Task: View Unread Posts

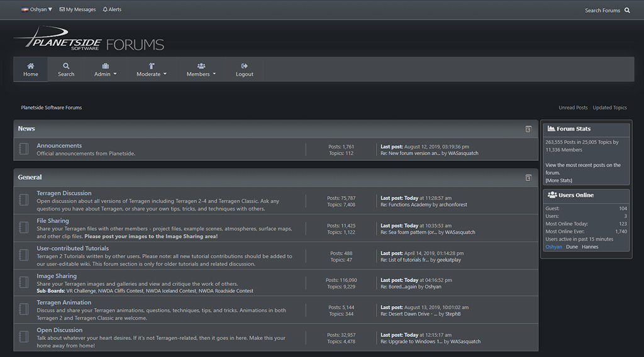Action: pos(573,107)
